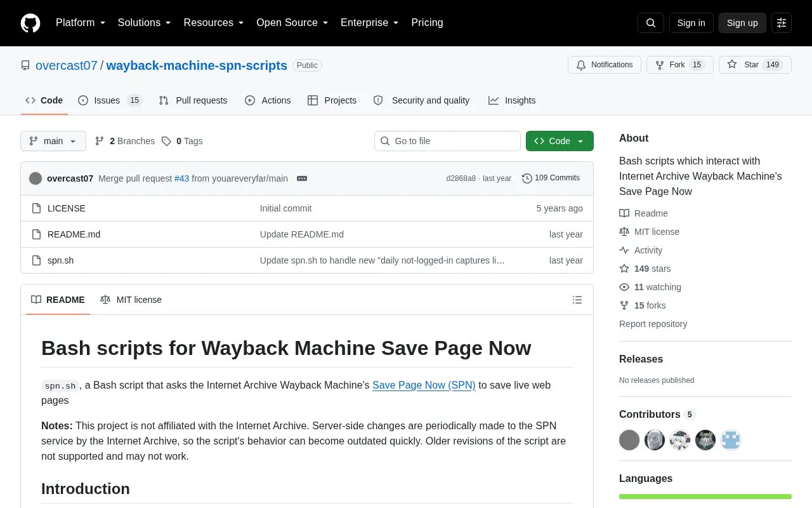Image resolution: width=812 pixels, height=508 pixels.
Task: Expand the Enterprise menu
Action: pos(370,23)
